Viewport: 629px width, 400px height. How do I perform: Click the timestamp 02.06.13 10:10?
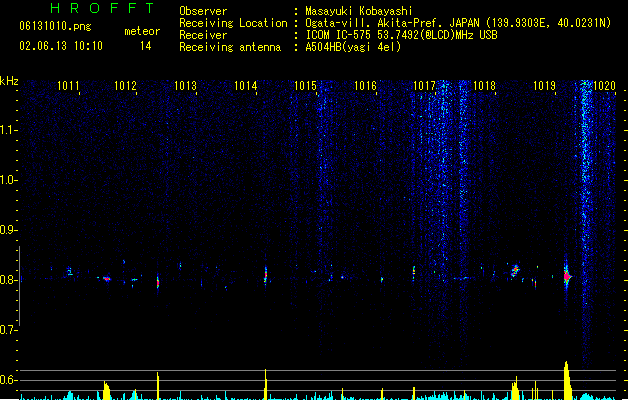61,46
